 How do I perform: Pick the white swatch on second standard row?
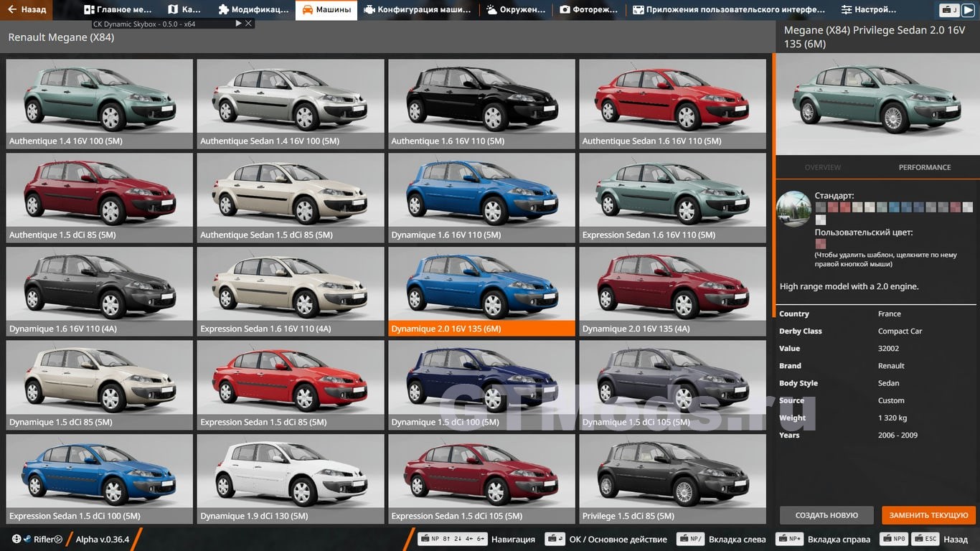click(x=821, y=220)
